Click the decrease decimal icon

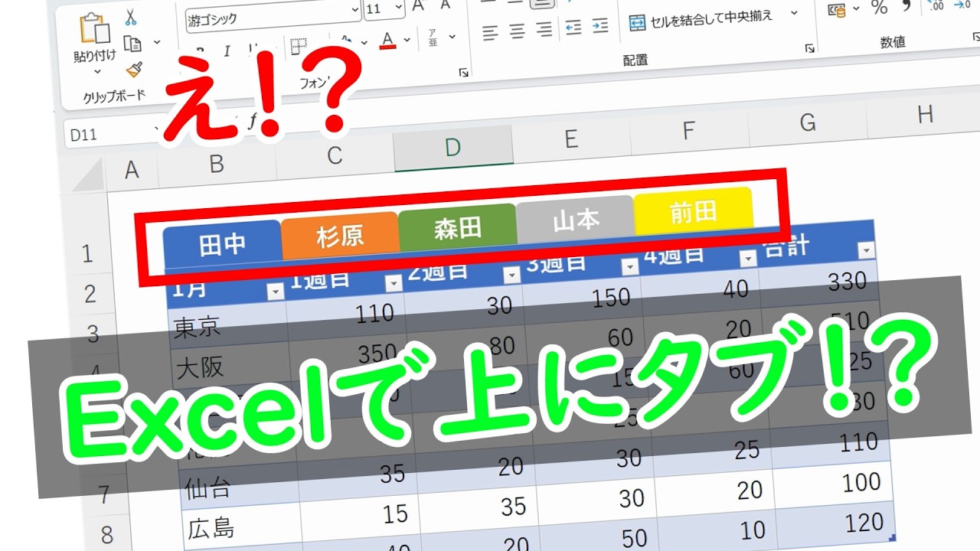coord(963,5)
